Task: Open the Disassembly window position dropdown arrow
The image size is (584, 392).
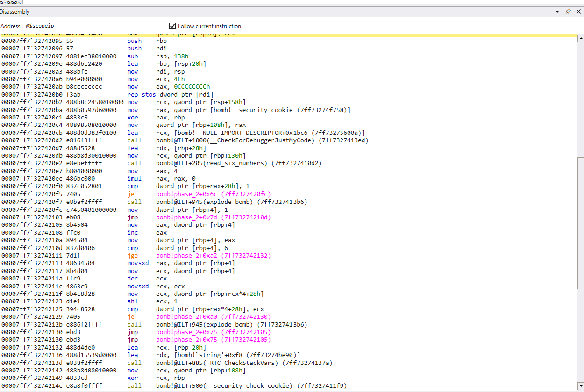Action: coord(557,11)
